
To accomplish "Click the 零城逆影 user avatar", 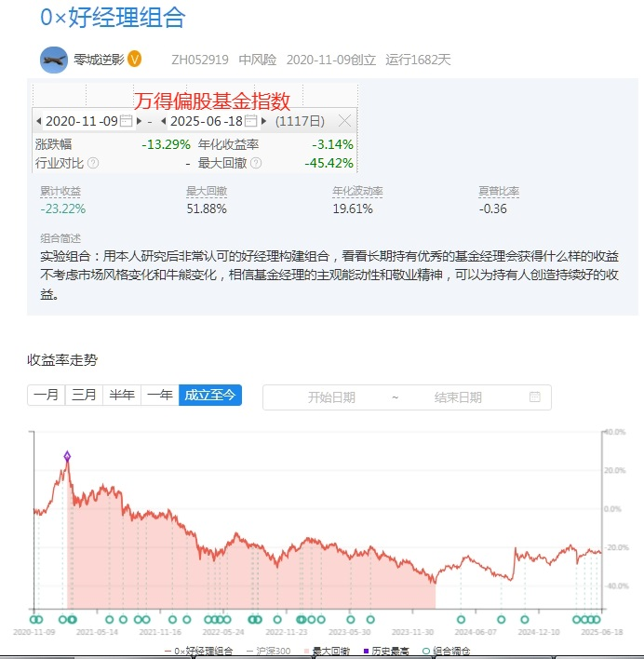I will pyautogui.click(x=54, y=60).
